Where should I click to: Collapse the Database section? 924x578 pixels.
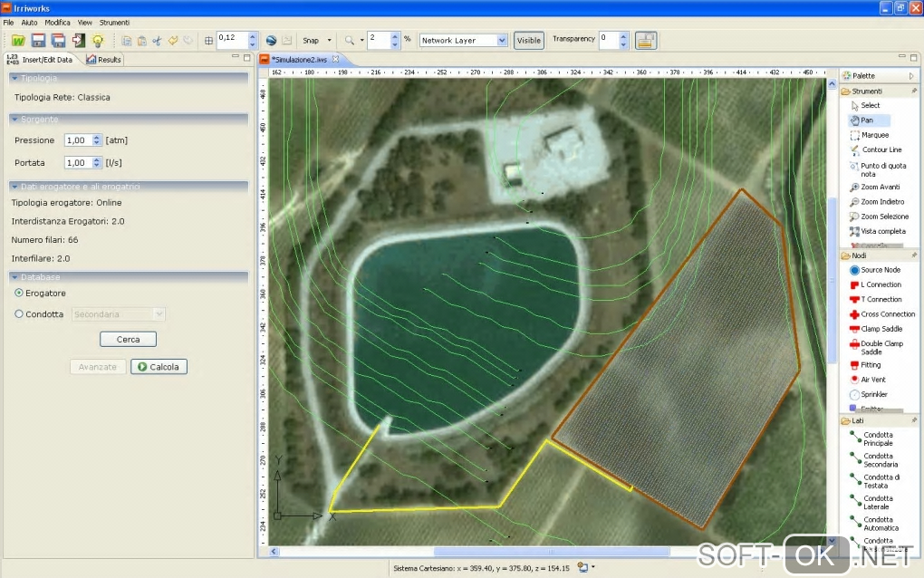(x=14, y=277)
